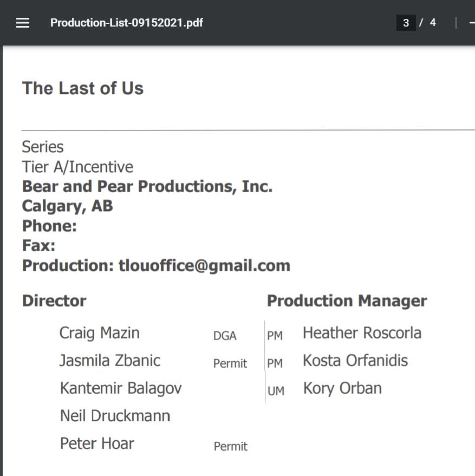475x476 pixels.
Task: Select the heading The Last of Us
Action: click(x=83, y=88)
